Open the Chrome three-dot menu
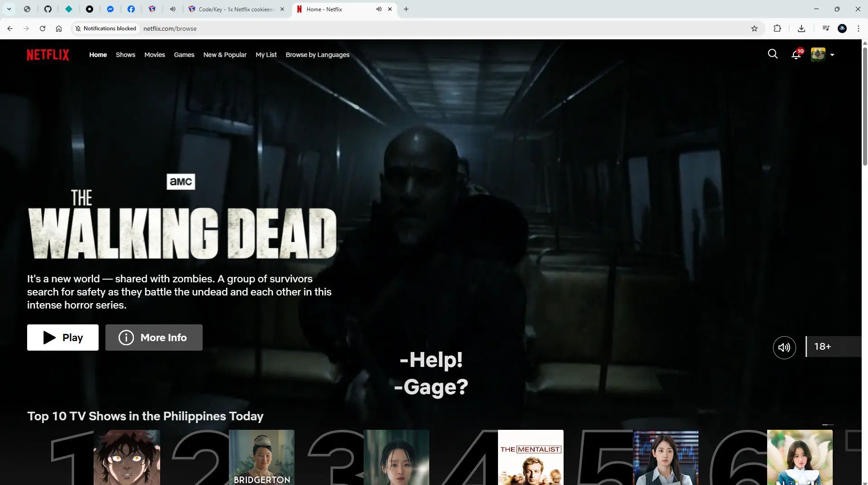The image size is (868, 485). (858, 29)
